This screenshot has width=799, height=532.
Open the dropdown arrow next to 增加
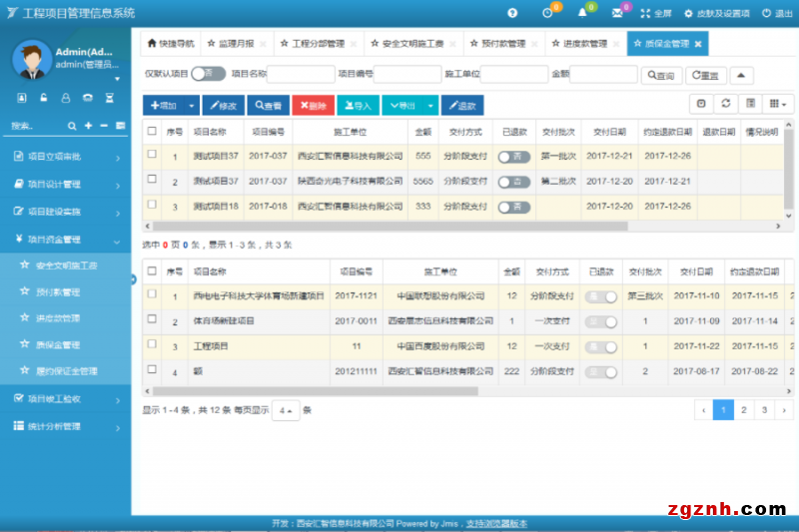click(x=192, y=105)
